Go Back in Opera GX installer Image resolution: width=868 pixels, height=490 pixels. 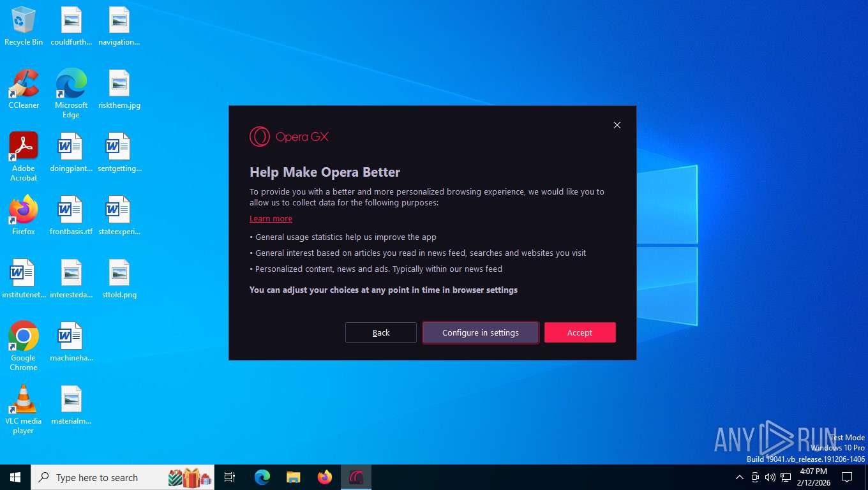coord(381,332)
